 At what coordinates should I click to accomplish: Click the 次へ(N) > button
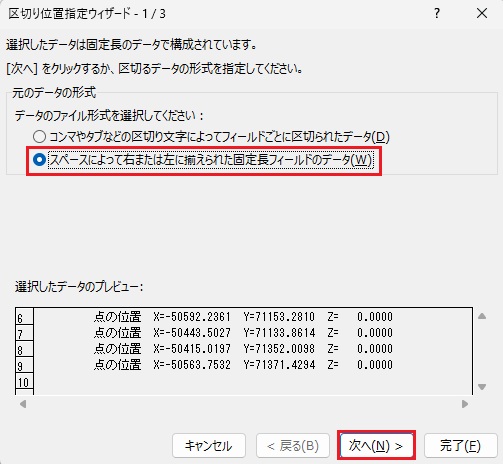tap(376, 445)
